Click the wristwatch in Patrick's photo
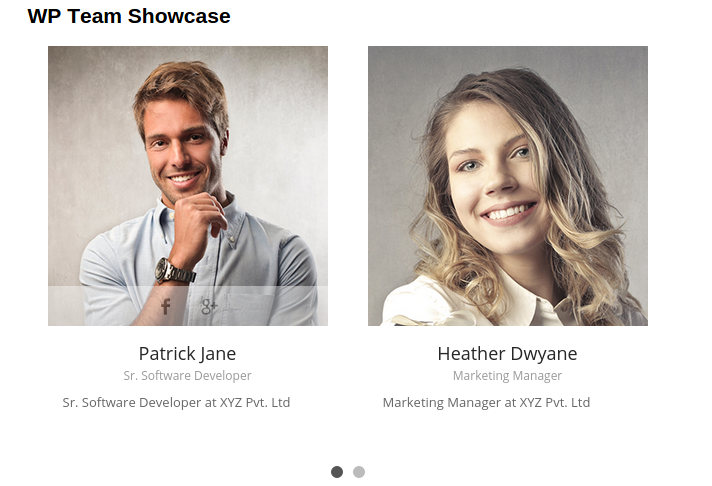 173,271
